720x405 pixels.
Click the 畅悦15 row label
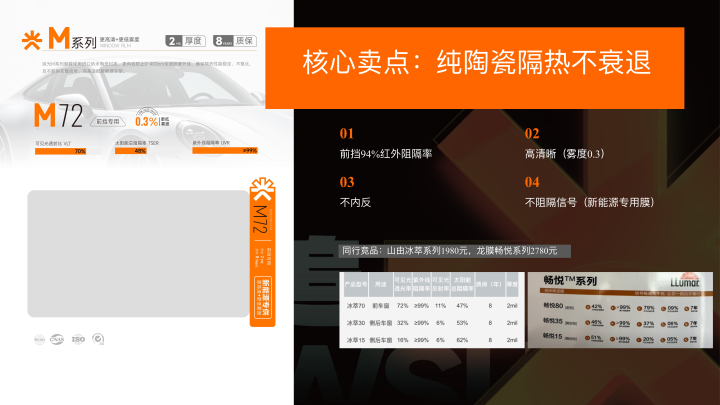tap(553, 336)
